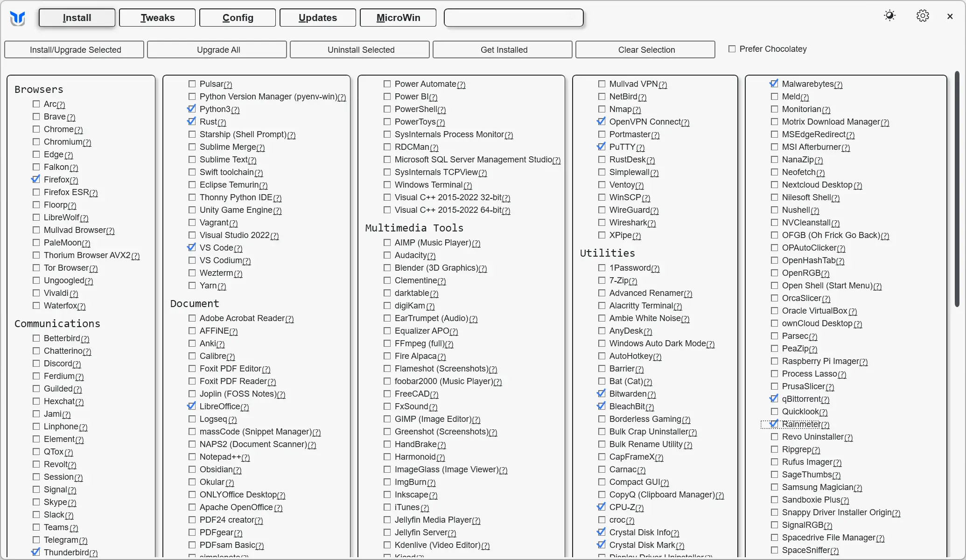
Task: Click the vertical scrollbar on the right edge
Action: (957, 189)
